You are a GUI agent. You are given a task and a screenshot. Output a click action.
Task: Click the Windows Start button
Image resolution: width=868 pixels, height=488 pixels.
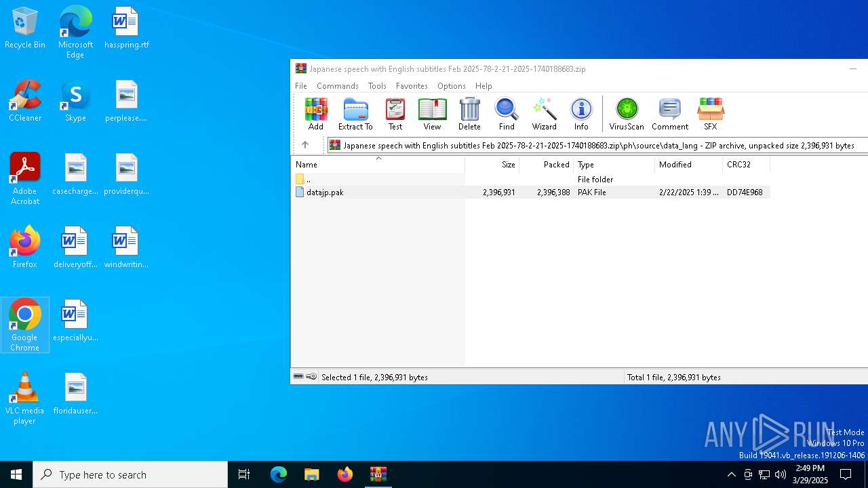click(x=16, y=474)
